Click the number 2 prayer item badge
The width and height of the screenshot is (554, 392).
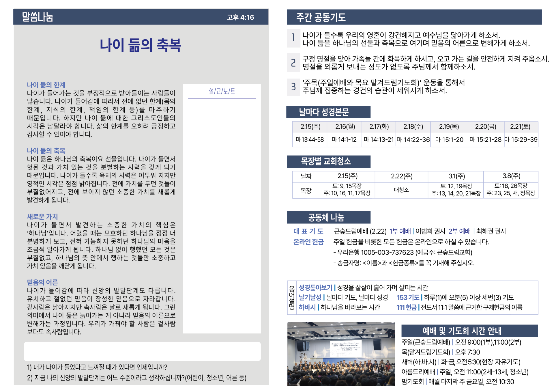[x=293, y=63]
